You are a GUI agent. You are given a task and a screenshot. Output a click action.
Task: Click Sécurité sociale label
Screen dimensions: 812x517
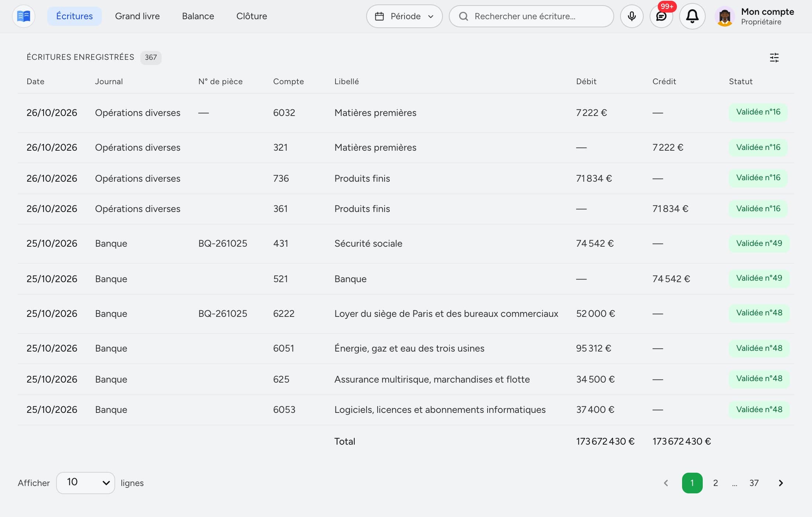pyautogui.click(x=368, y=244)
